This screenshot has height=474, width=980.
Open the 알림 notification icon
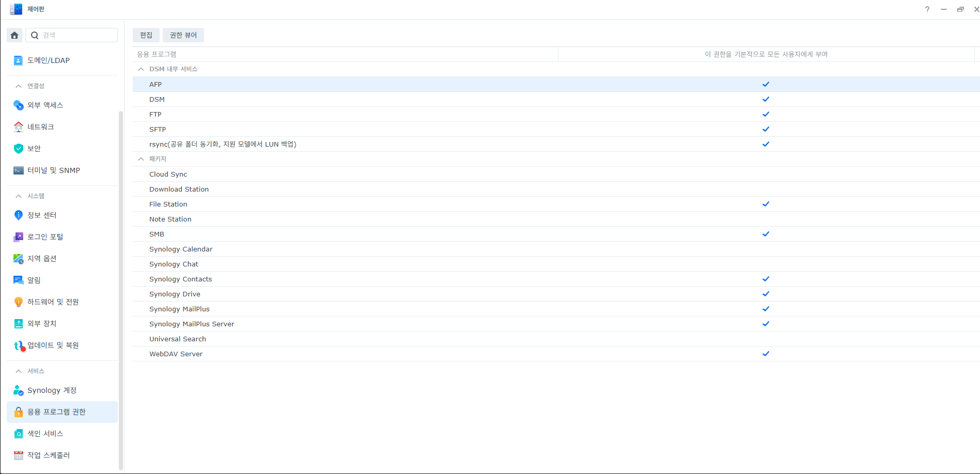[x=19, y=280]
